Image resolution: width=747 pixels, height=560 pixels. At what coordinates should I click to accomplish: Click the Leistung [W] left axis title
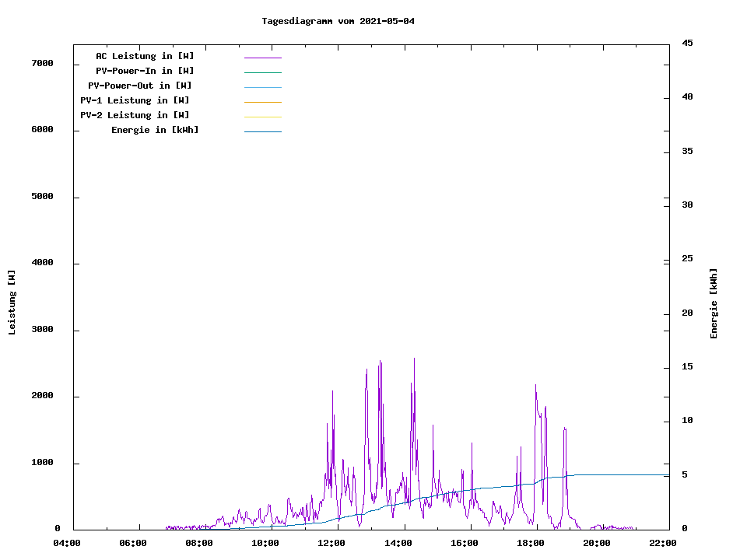click(x=12, y=303)
